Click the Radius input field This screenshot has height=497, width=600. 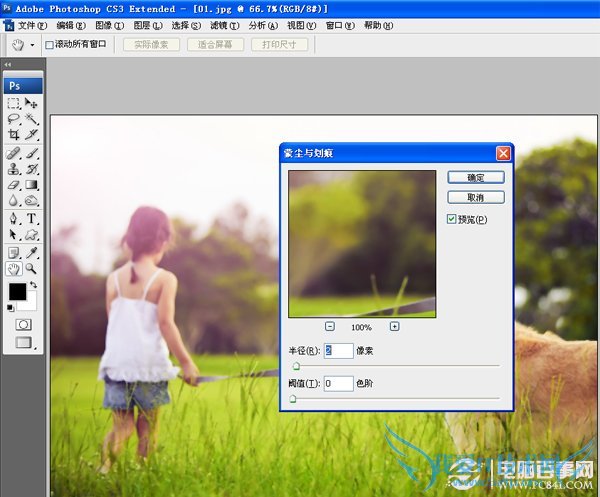pyautogui.click(x=339, y=350)
